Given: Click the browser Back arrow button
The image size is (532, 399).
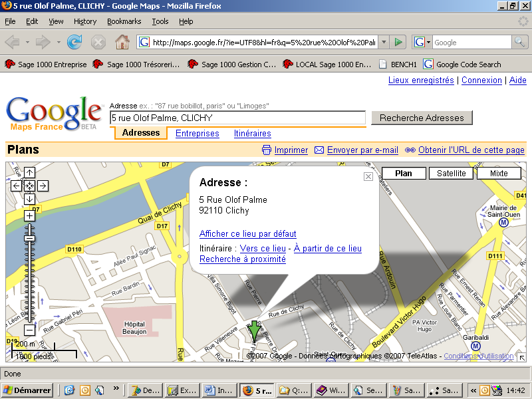Looking at the screenshot, I should point(12,43).
